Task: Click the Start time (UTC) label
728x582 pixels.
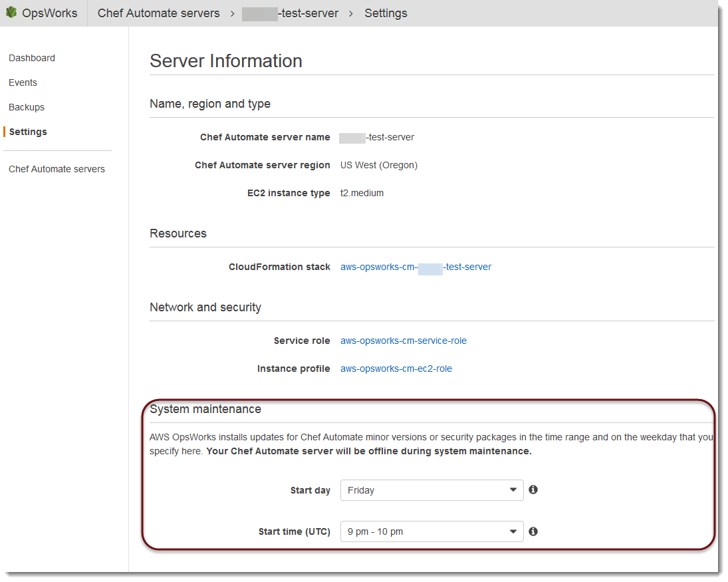Action: [x=295, y=532]
